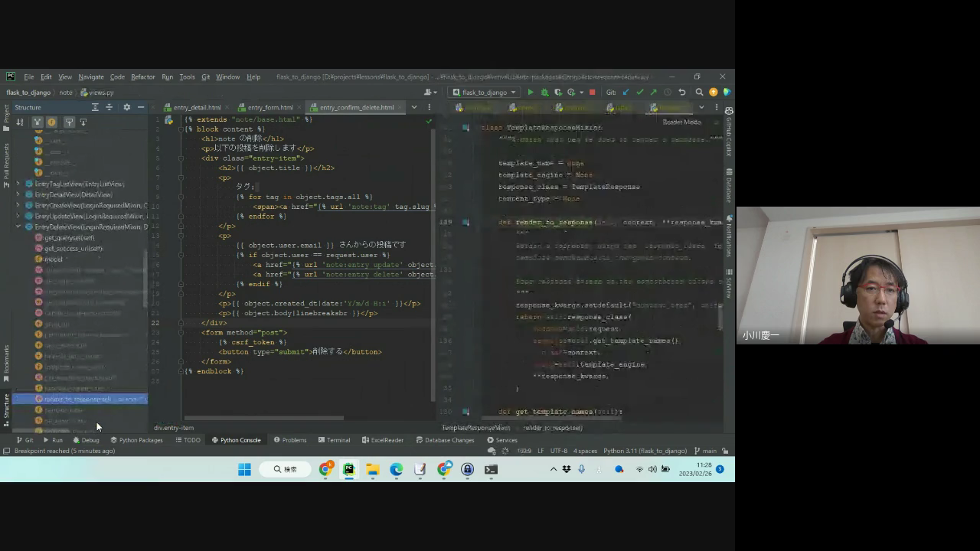Click the Git update project arrow
Image resolution: width=980 pixels, height=551 pixels.
(626, 93)
